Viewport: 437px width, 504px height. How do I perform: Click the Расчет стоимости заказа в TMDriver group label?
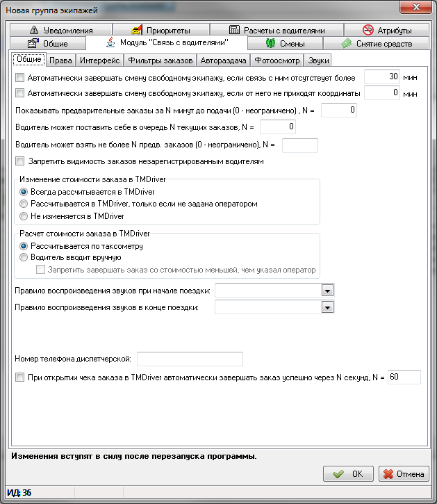pos(85,234)
